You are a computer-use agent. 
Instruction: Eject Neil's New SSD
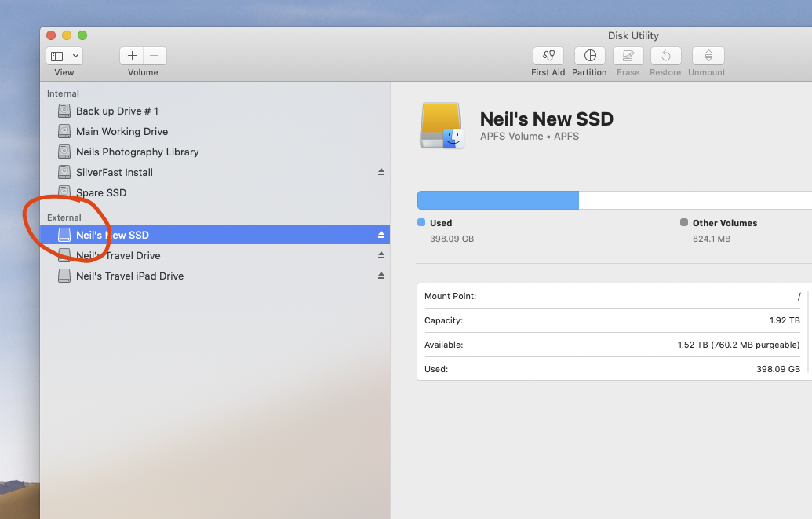point(381,235)
